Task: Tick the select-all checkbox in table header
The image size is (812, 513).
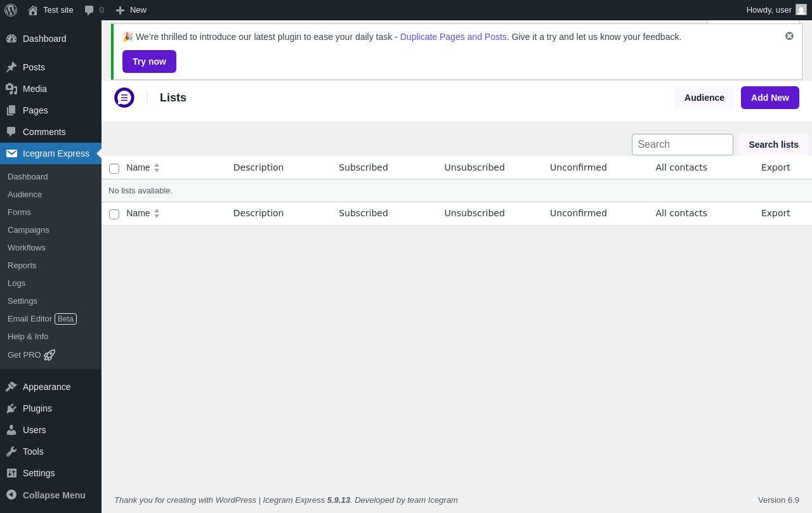Action: pyautogui.click(x=114, y=169)
